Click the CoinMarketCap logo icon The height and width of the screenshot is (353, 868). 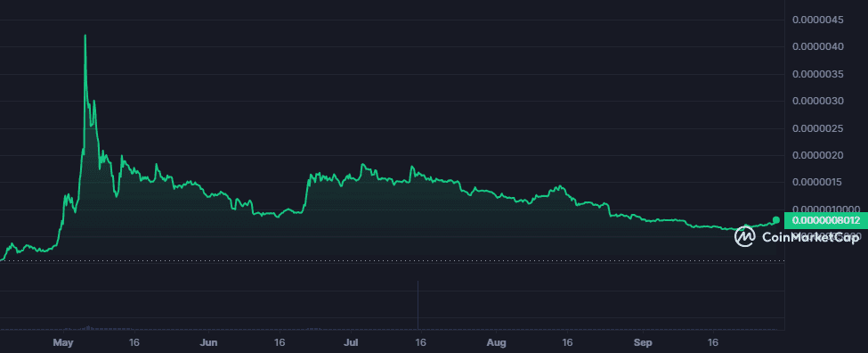(x=744, y=236)
